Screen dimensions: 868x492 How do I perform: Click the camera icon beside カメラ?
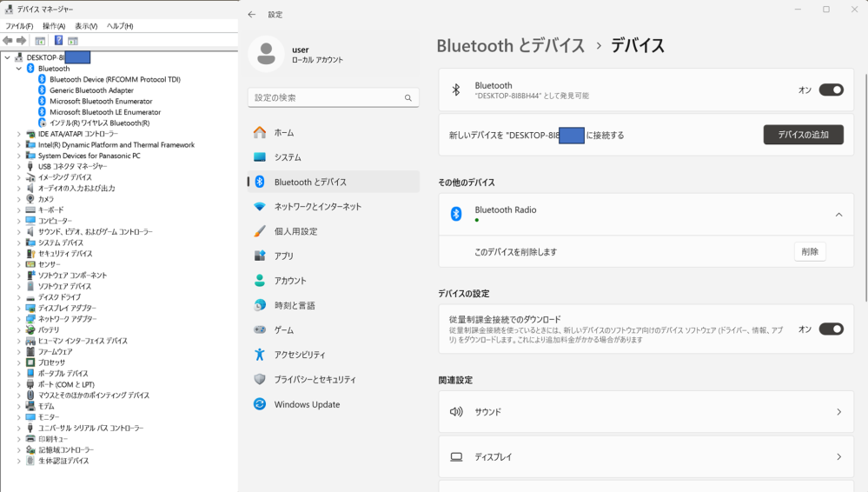(30, 199)
